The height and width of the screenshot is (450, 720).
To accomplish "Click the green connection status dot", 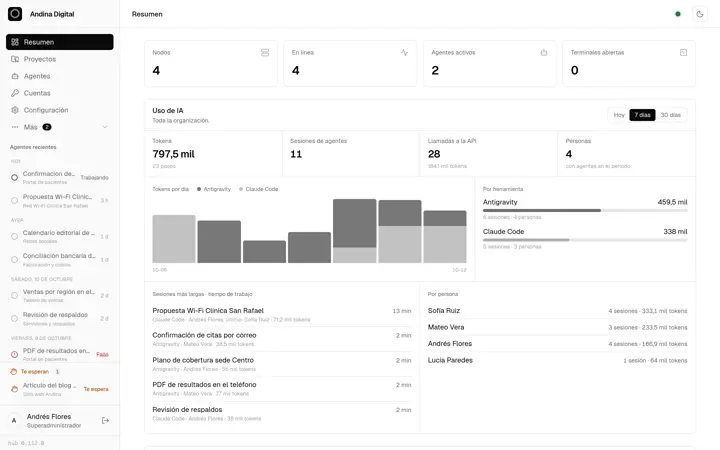I will click(x=678, y=14).
